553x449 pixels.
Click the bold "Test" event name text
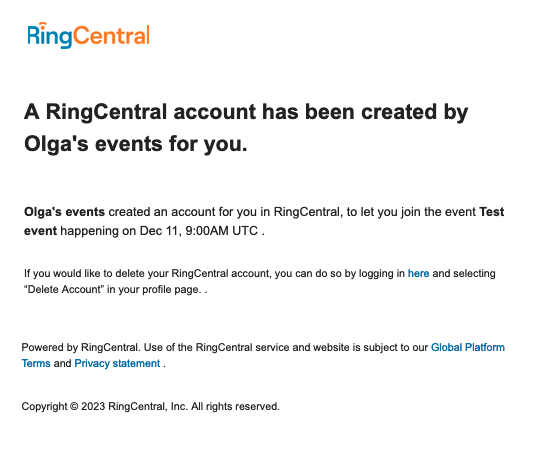pyautogui.click(x=492, y=212)
